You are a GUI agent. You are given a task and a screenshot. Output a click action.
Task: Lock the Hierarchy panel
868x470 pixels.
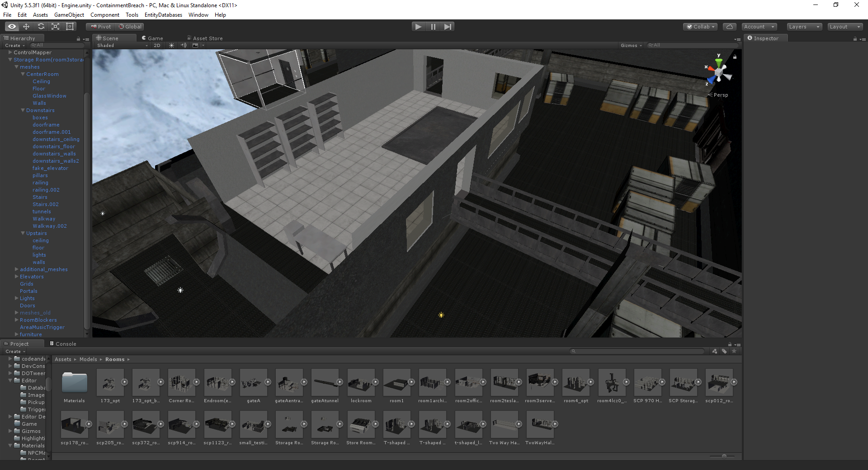pos(78,39)
